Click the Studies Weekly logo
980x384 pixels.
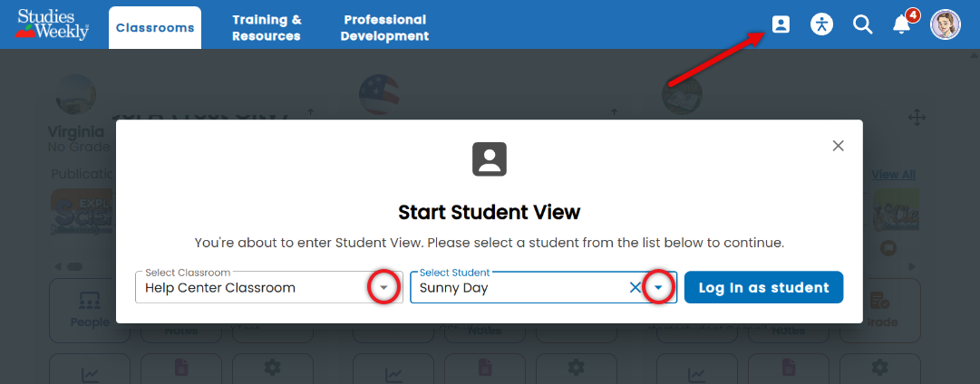pos(53,24)
